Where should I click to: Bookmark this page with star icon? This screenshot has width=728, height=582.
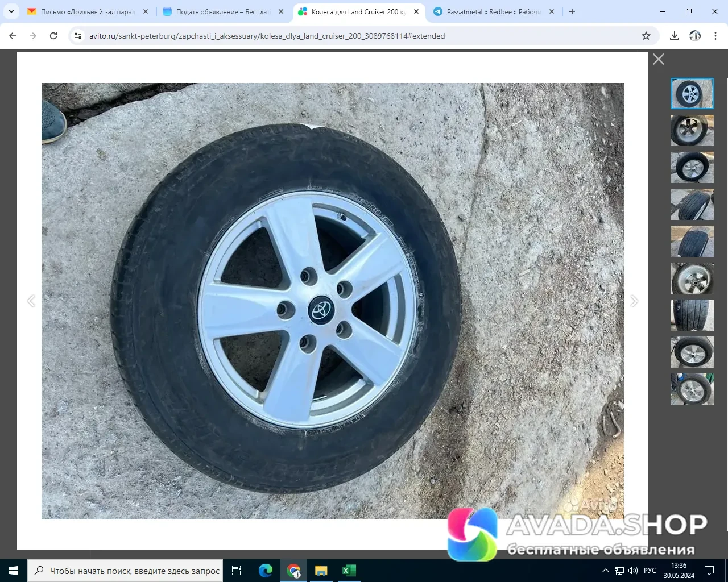(646, 36)
